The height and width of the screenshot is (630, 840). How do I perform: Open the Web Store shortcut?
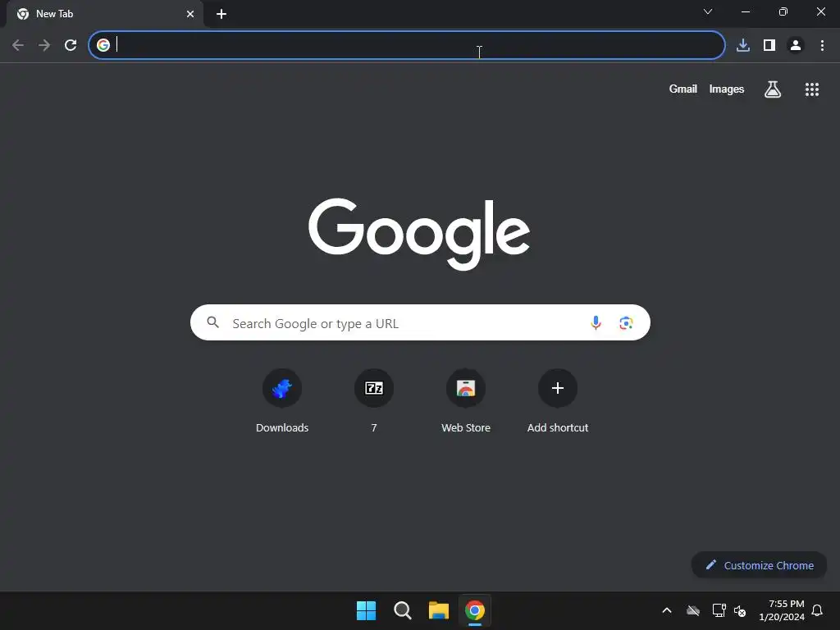point(466,402)
